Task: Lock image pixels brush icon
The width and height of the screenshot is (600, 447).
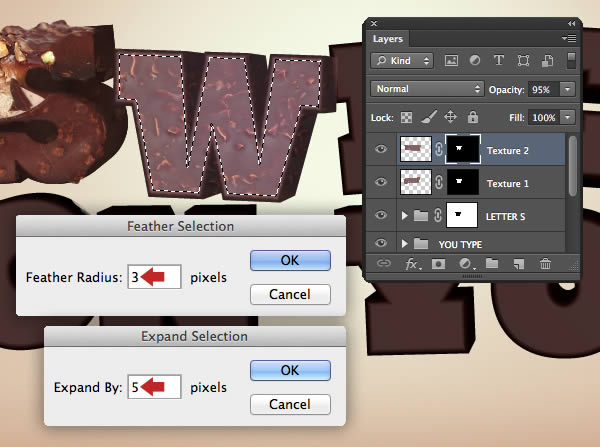Action: [x=429, y=117]
